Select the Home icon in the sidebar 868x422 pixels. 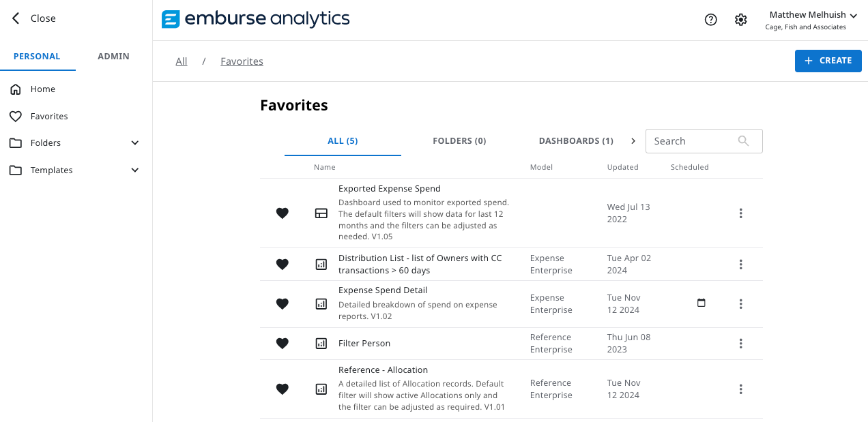click(x=15, y=89)
